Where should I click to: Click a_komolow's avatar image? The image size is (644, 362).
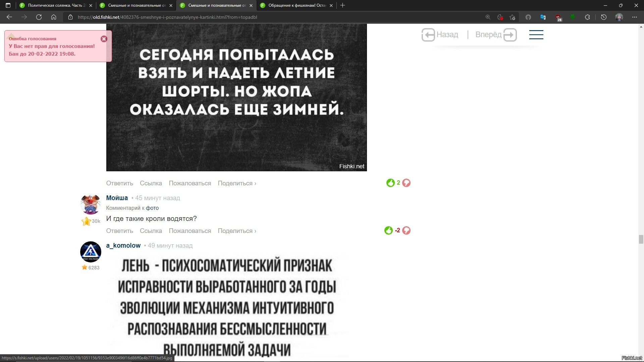(x=91, y=252)
